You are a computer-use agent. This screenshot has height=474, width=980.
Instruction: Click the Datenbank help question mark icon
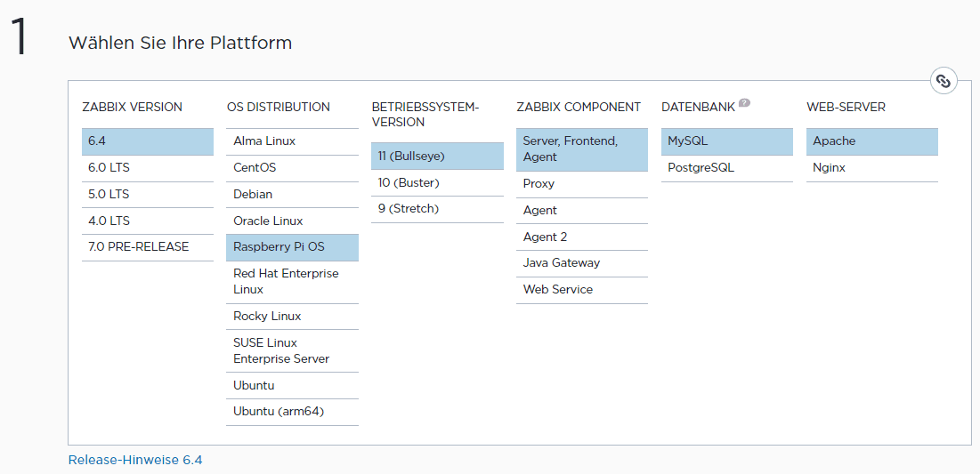pos(744,103)
